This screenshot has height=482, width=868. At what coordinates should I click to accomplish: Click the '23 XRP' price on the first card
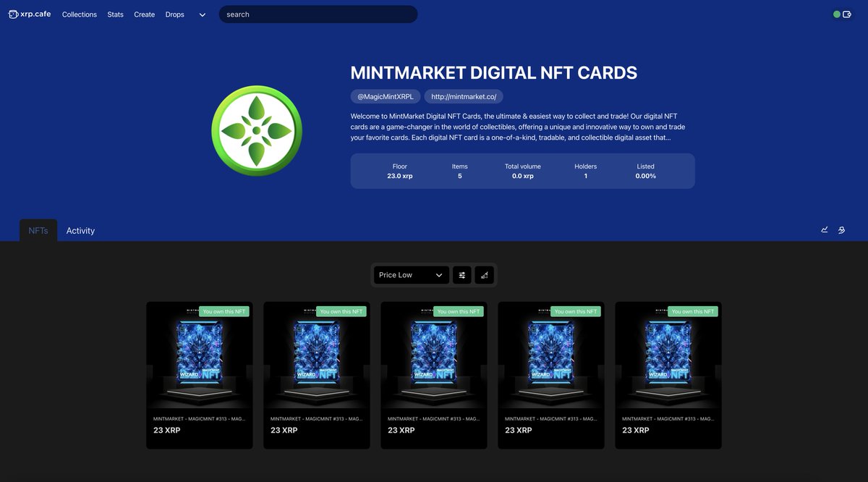click(167, 430)
